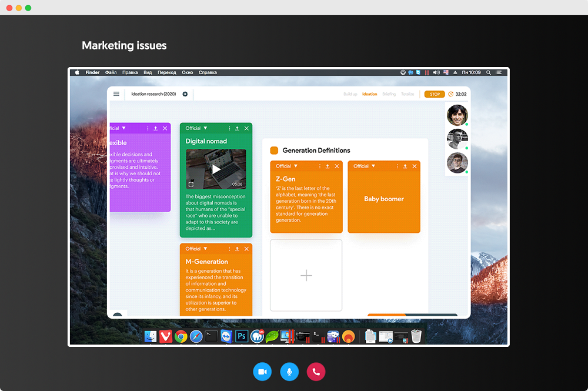Image resolution: width=588 pixels, height=391 pixels.
Task: Stop the session with the STOP button
Action: coord(435,94)
